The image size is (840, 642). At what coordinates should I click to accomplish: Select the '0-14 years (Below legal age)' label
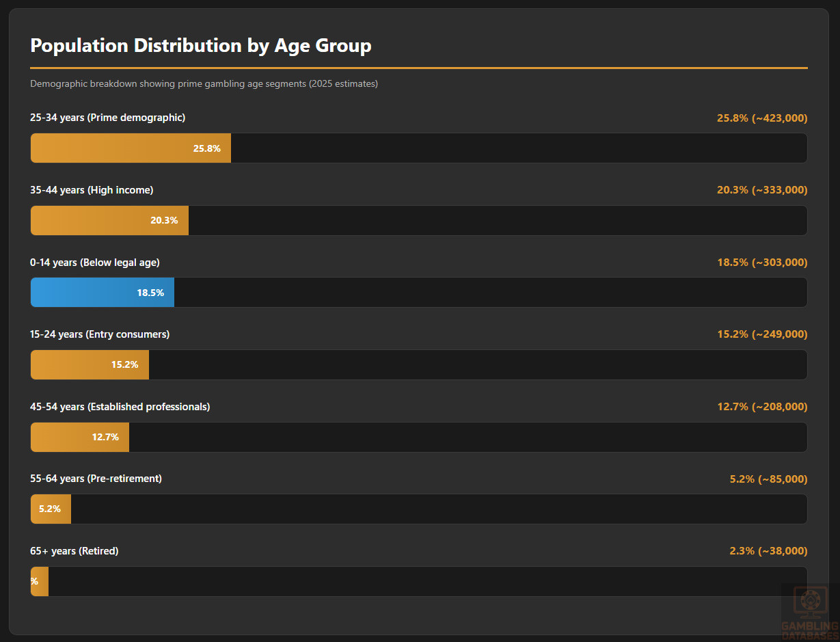pos(95,263)
